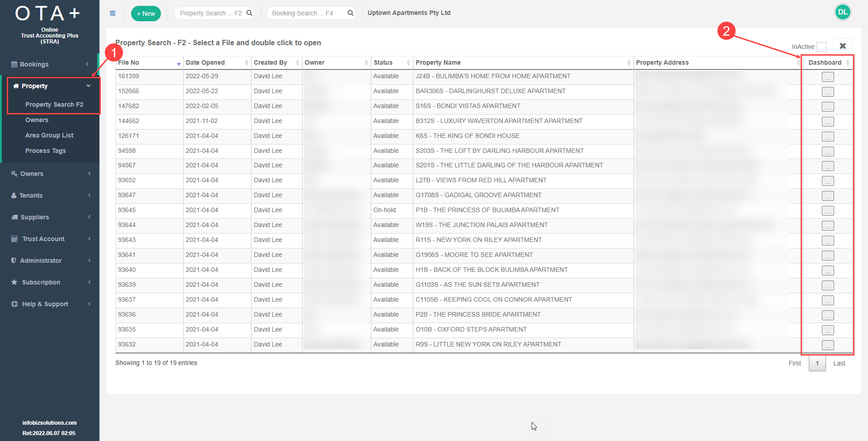
Task: Select the O10B Oxford Steps Apartment
Action: [x=472, y=329]
